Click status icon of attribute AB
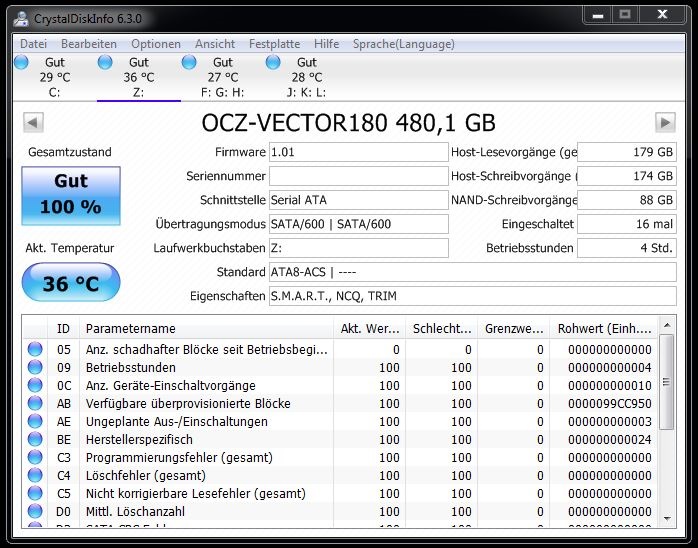Screen dimensions: 698x548 (x=35, y=403)
